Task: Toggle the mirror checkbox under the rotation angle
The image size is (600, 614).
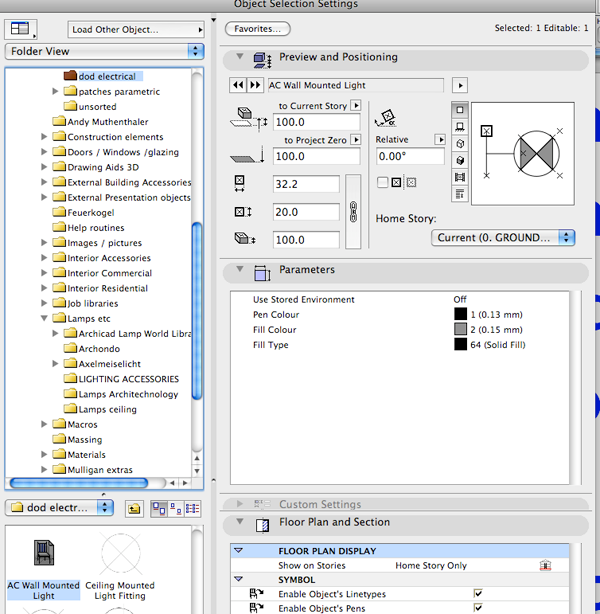Action: 383,182
